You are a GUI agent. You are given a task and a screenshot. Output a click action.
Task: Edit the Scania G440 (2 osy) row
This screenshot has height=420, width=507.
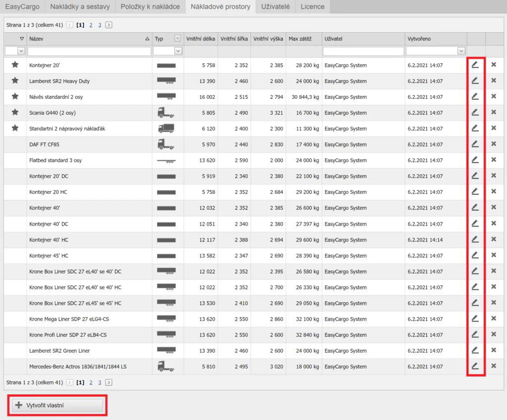(x=475, y=112)
